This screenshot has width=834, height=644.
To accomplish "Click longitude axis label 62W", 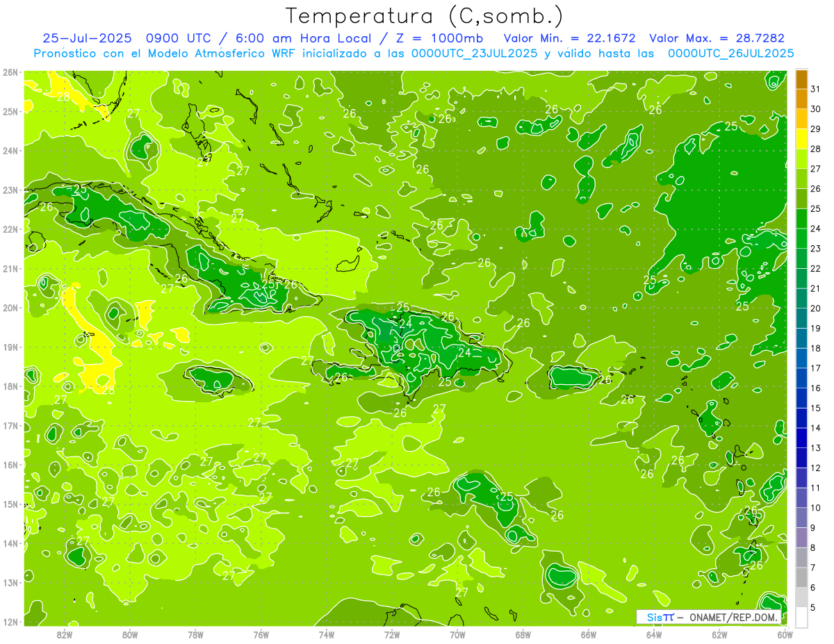I will [719, 634].
